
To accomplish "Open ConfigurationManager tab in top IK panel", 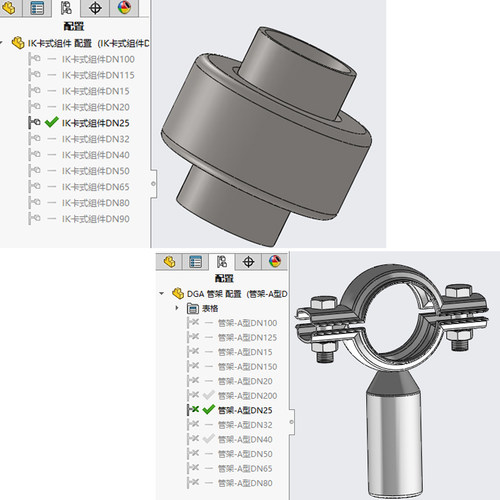I will click(x=66, y=8).
